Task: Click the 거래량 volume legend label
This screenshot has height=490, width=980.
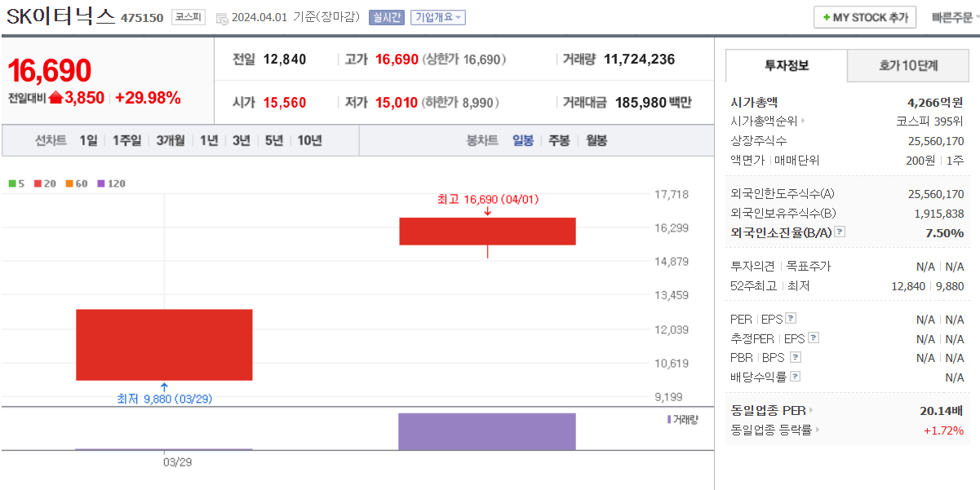Action: [x=683, y=419]
